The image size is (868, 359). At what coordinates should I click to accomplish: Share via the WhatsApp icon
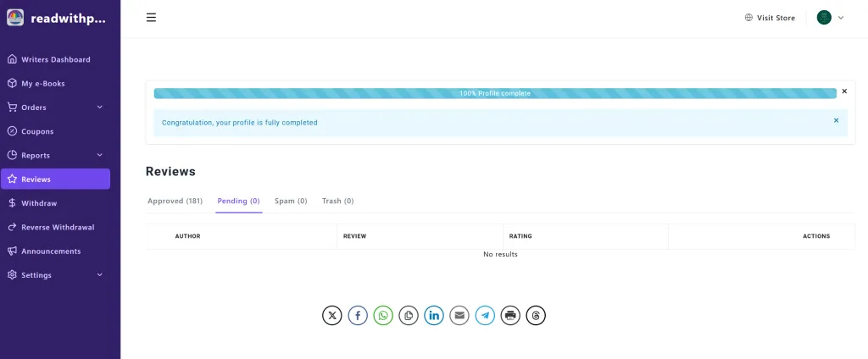tap(383, 316)
